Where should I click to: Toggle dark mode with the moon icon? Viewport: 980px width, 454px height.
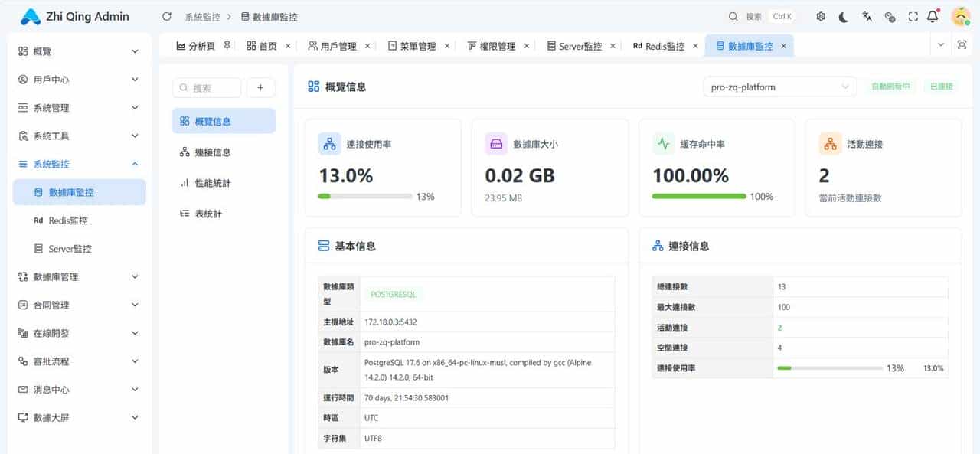tap(844, 15)
